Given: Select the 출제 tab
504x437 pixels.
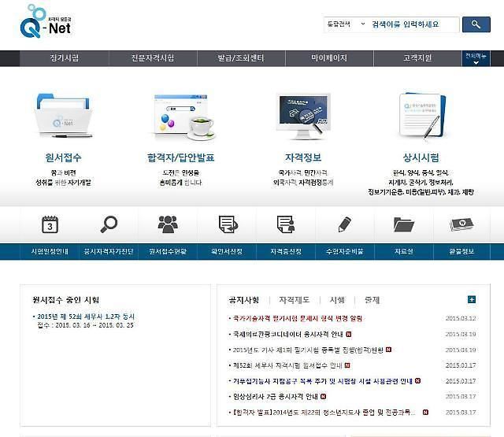Looking at the screenshot, I should pyautogui.click(x=372, y=300).
